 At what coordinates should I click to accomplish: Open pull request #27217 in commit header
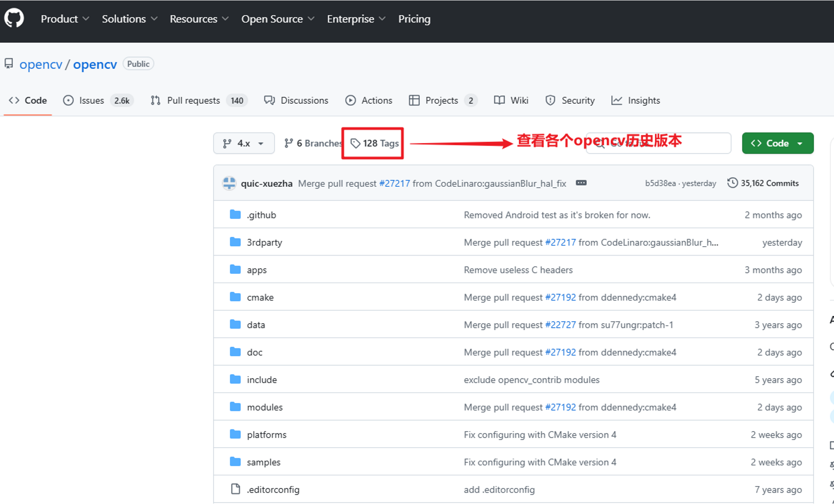(394, 184)
